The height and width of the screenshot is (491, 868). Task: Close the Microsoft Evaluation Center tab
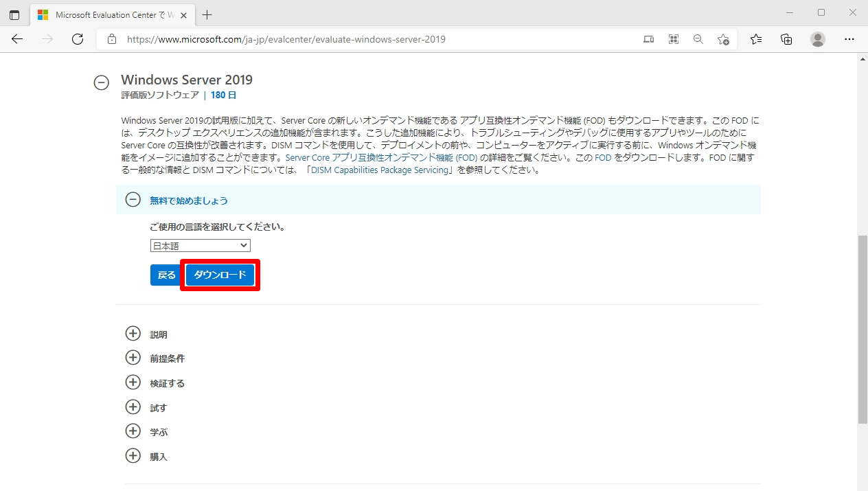tap(183, 14)
